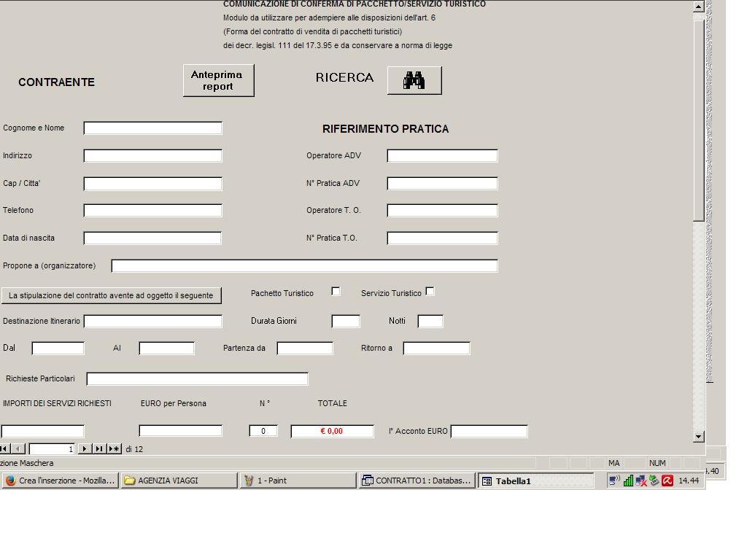747x560 pixels.
Task: Click the N° Pratica ADV field
Action: tap(443, 183)
